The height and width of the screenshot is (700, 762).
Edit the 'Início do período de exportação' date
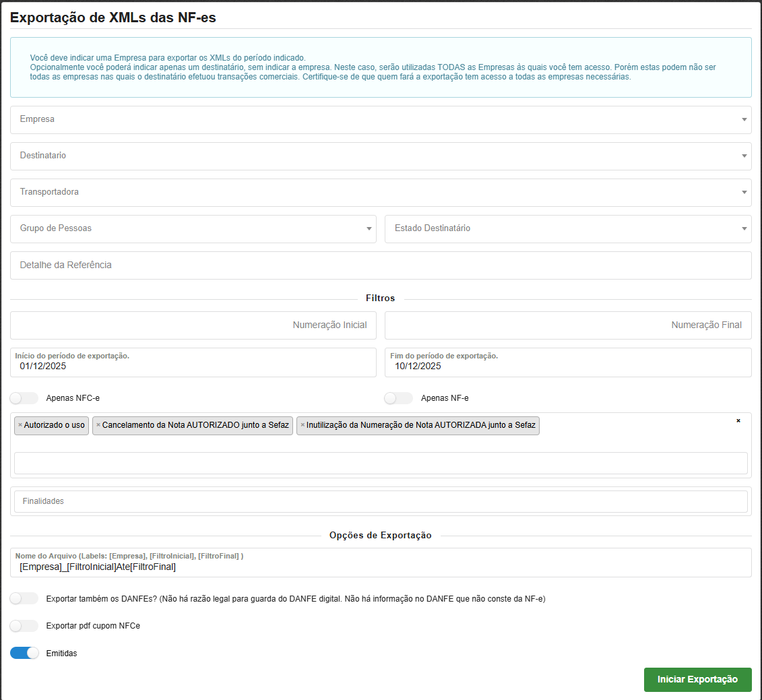click(x=193, y=367)
